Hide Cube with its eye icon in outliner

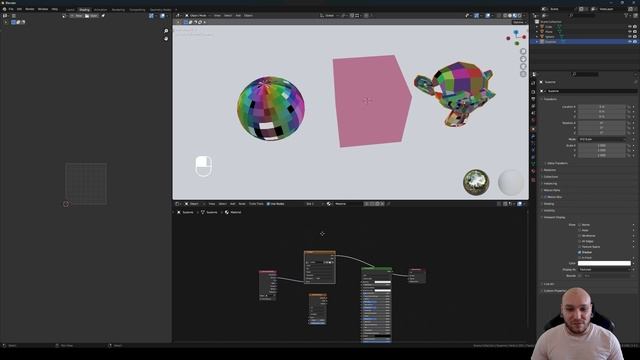click(630, 27)
